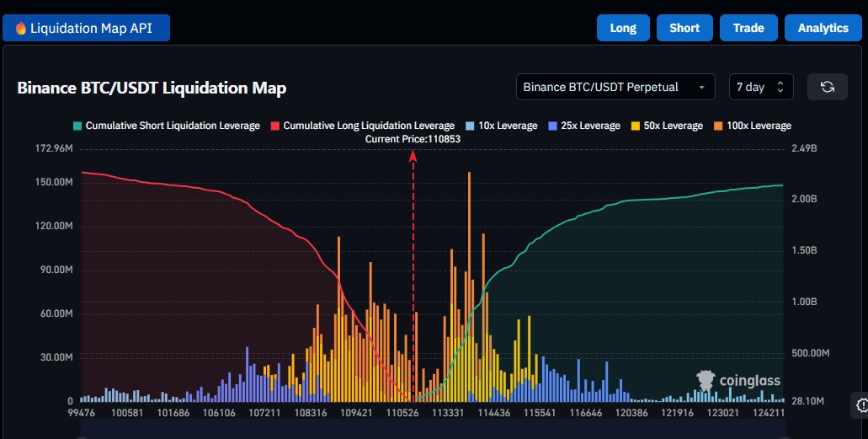The image size is (868, 439).
Task: Click the flame icon on Liquidation Map API
Action: pyautogui.click(x=20, y=28)
